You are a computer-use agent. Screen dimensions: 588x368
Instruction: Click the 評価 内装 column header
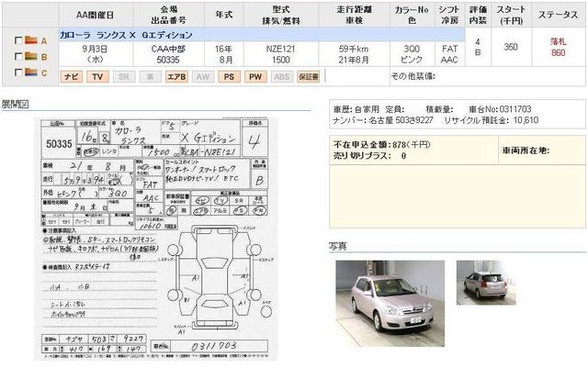[x=478, y=15]
